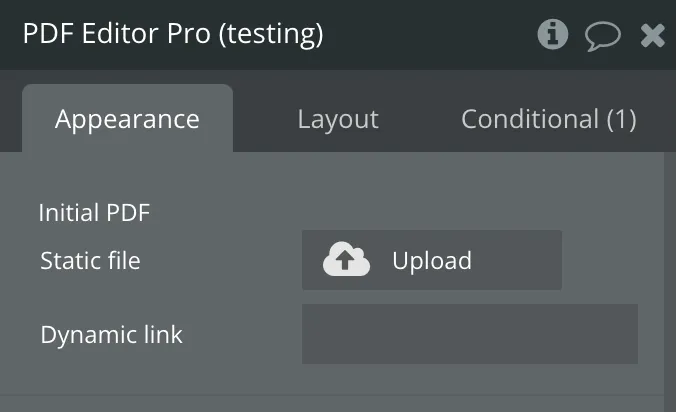Click the empty title bar area

(x=430, y=35)
